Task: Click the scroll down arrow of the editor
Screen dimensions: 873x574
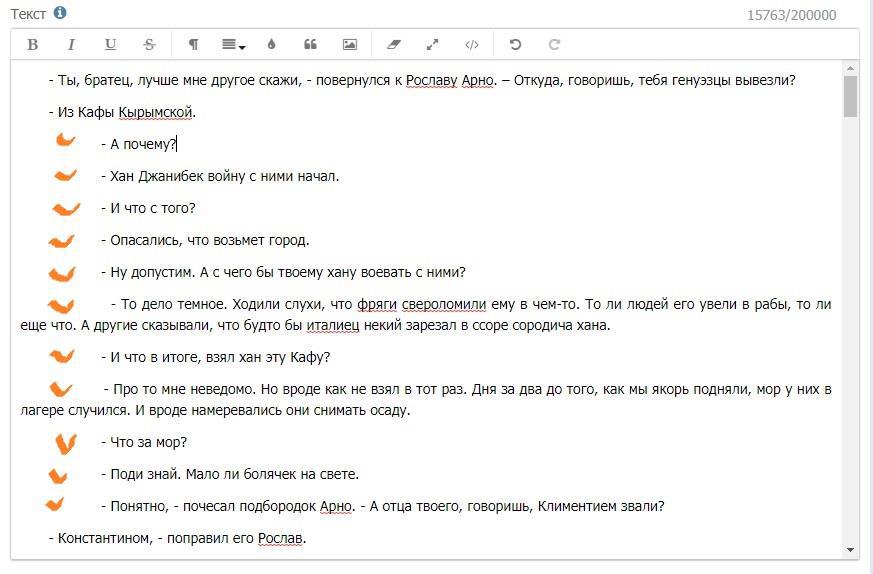Action: 850,550
